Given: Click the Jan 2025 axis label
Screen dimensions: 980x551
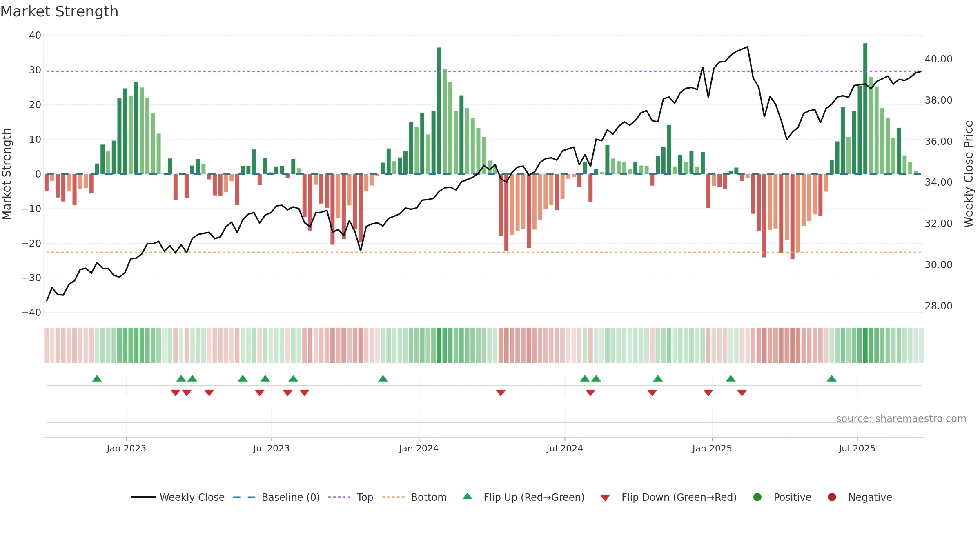Looking at the screenshot, I should click(712, 448).
